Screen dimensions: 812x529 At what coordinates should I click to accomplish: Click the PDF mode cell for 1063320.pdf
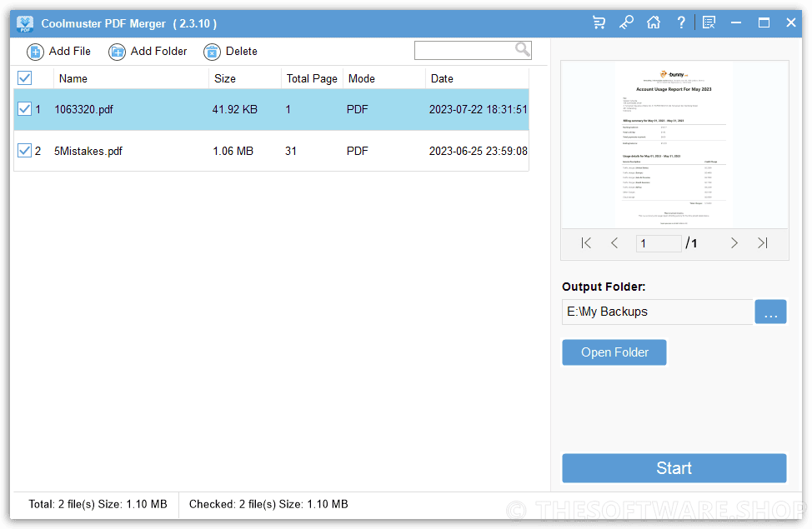(x=358, y=109)
